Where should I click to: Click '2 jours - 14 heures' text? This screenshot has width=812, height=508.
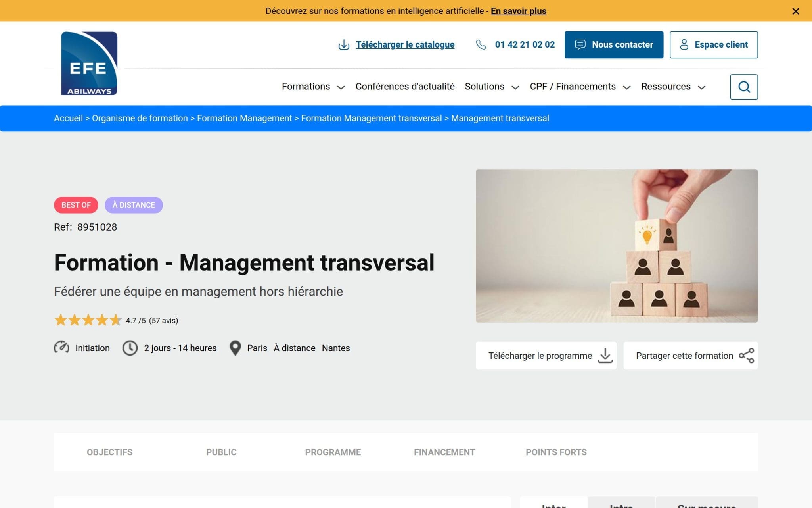[180, 348]
